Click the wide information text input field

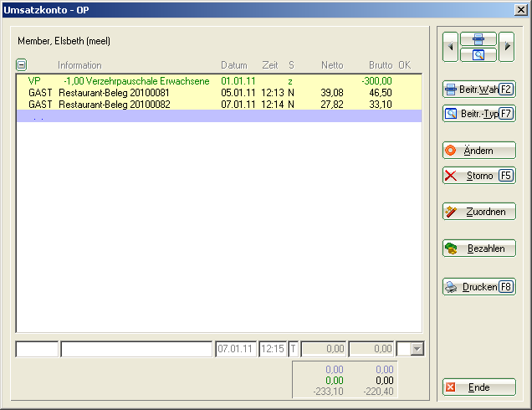click(x=136, y=349)
